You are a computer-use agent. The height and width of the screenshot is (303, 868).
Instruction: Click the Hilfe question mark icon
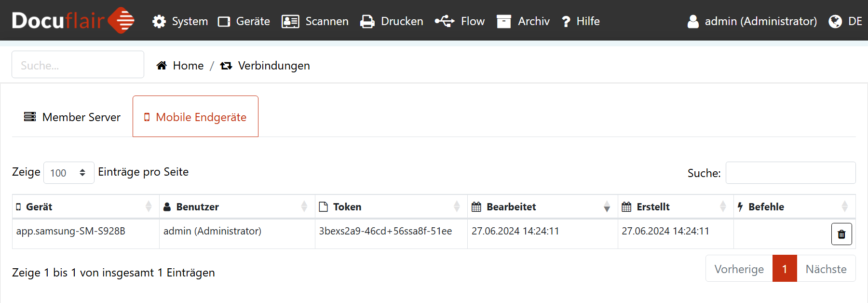566,21
